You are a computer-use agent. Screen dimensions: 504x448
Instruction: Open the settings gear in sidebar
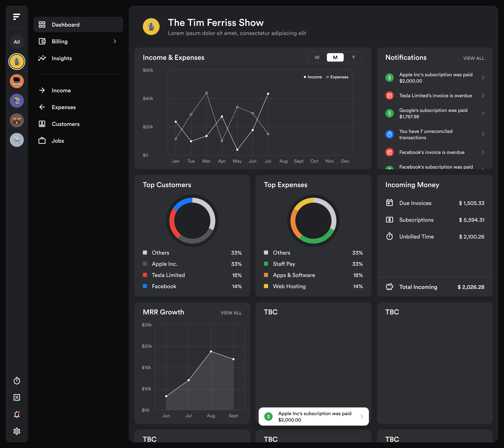point(17,431)
